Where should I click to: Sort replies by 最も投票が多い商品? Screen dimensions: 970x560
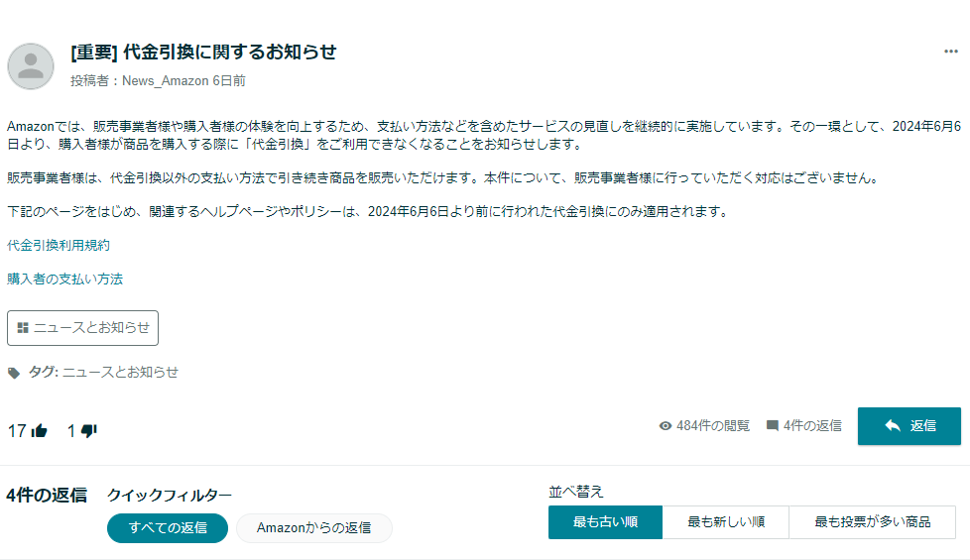tap(872, 522)
